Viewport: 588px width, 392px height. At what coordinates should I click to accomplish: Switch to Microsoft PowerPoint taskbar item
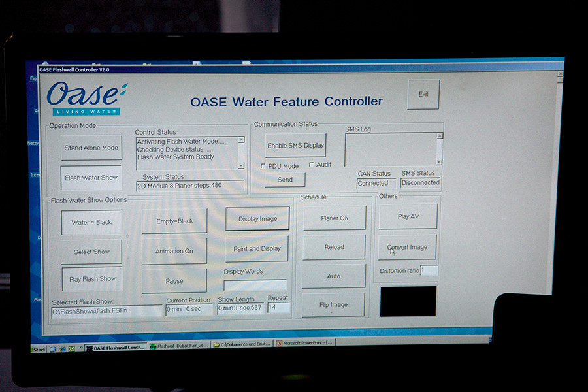[304, 343]
